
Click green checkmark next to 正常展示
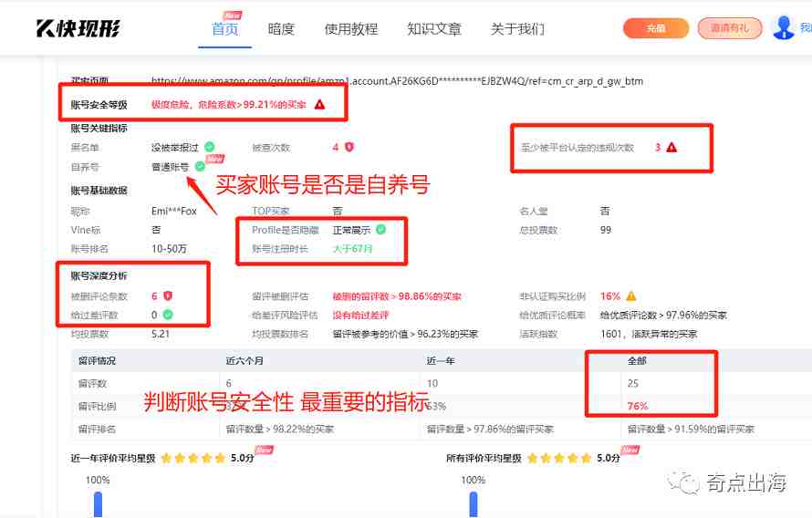[x=381, y=230]
